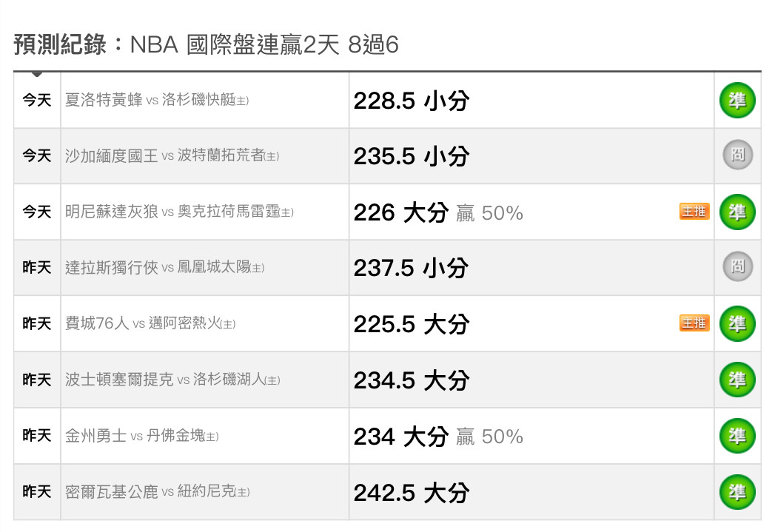Viewport: 775px width, 532px height.
Task: Click the small arrow marker under the header line
Action: click(x=36, y=74)
